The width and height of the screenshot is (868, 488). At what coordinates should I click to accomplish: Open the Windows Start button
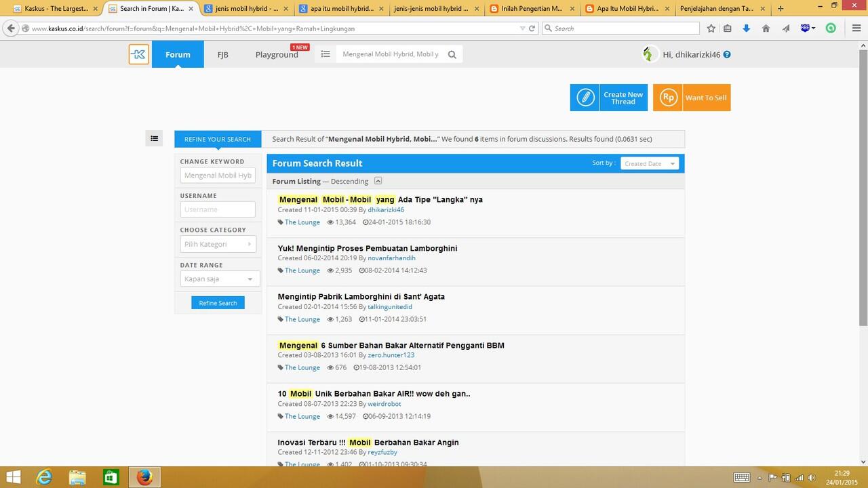point(13,477)
